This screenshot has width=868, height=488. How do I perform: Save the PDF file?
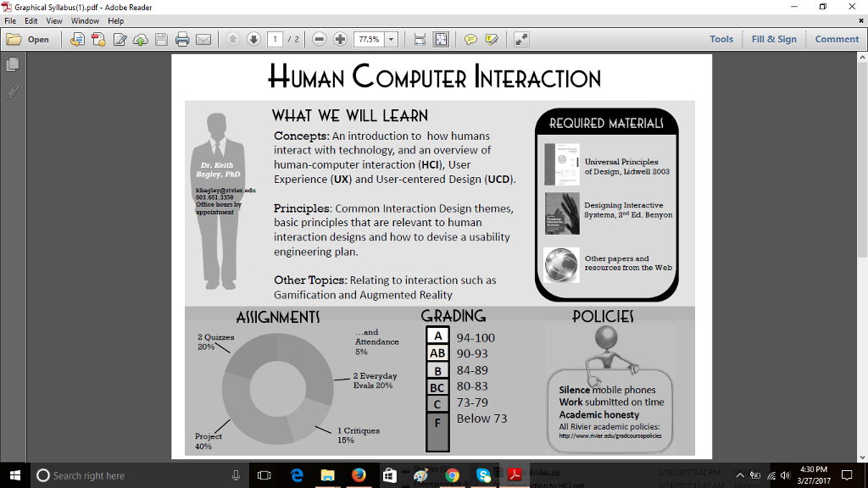(161, 38)
